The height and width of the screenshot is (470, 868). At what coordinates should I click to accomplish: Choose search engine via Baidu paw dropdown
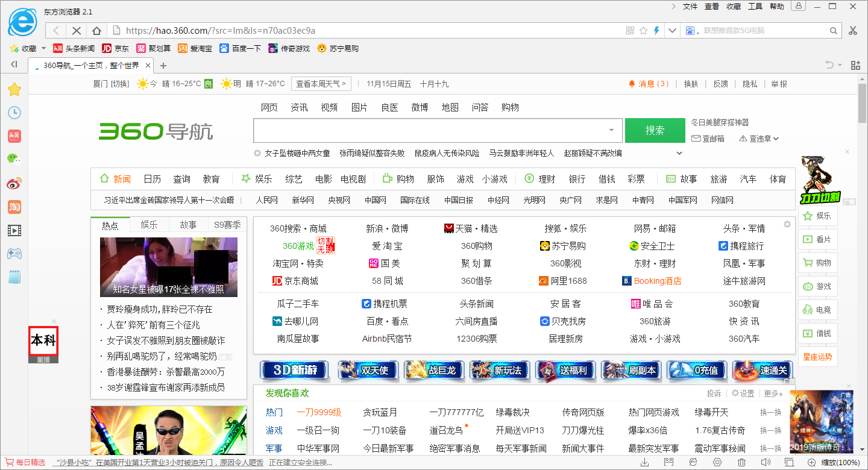[691, 31]
